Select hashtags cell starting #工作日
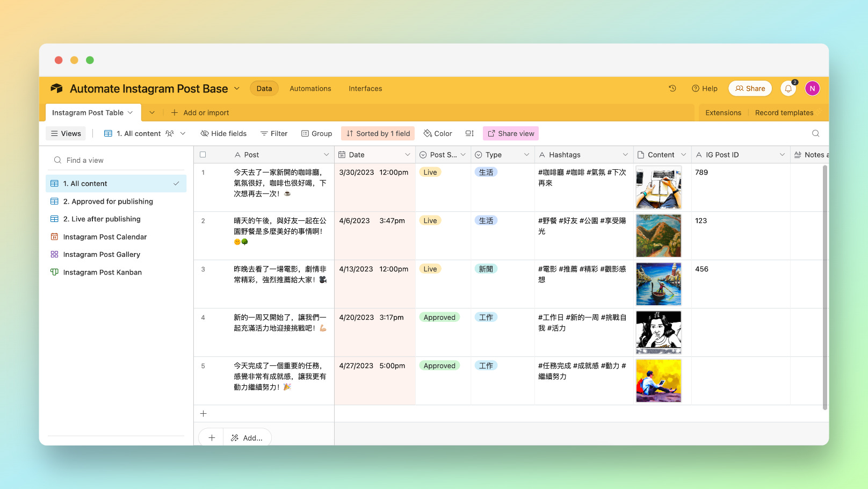The width and height of the screenshot is (868, 489). coord(583,332)
